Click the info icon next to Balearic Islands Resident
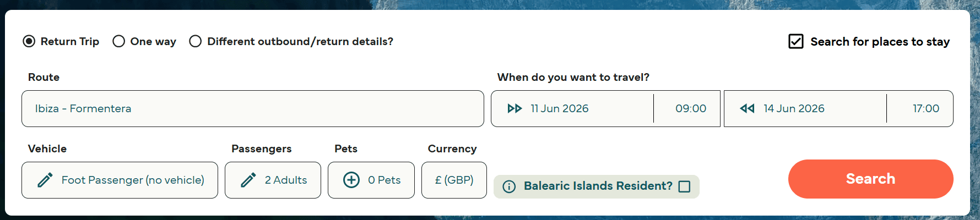 coord(510,186)
